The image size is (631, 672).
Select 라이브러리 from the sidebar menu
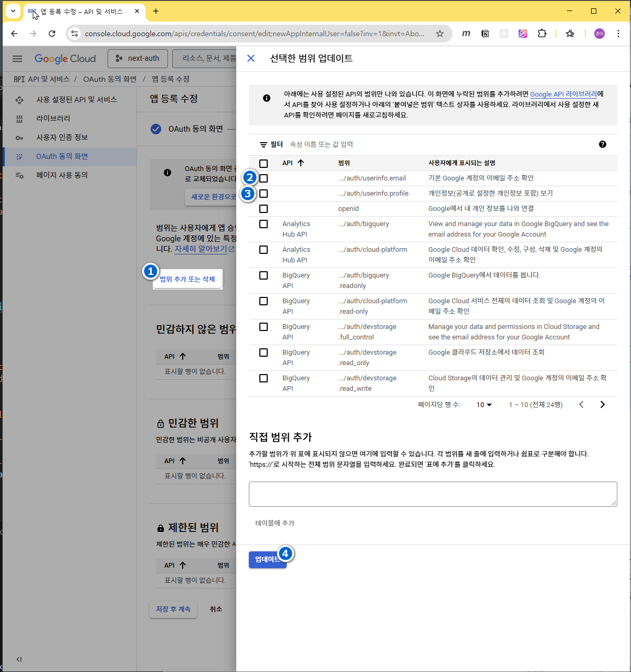pos(53,119)
